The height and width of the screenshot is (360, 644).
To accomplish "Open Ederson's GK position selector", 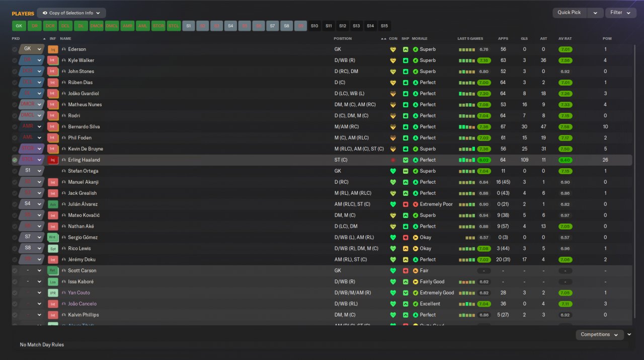I will [x=31, y=49].
